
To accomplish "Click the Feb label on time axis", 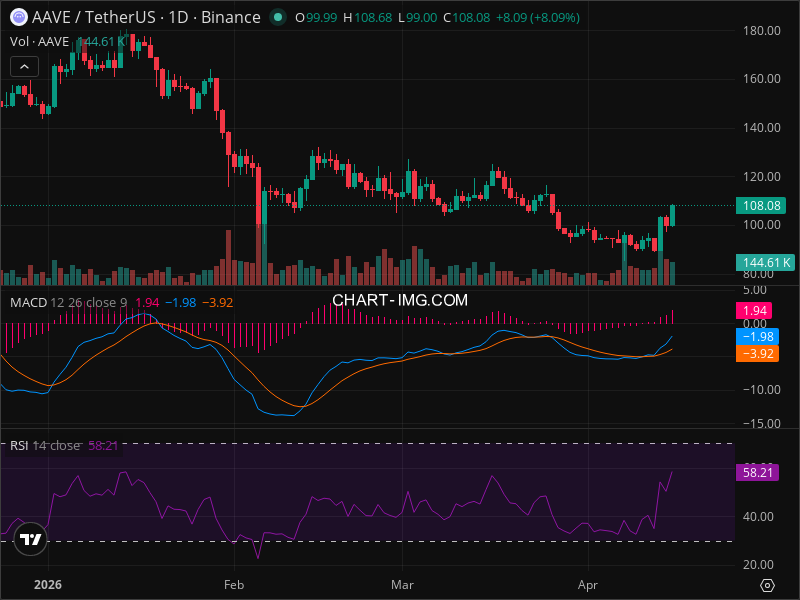I will click(234, 585).
